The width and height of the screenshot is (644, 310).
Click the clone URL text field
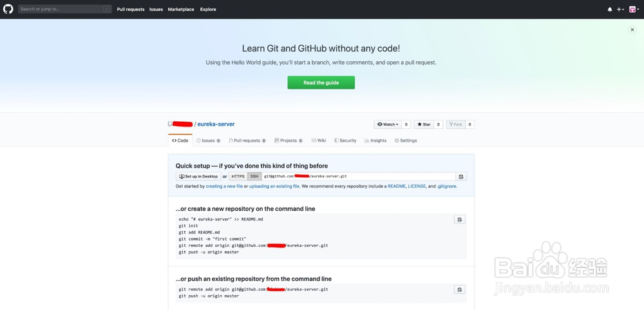point(359,177)
